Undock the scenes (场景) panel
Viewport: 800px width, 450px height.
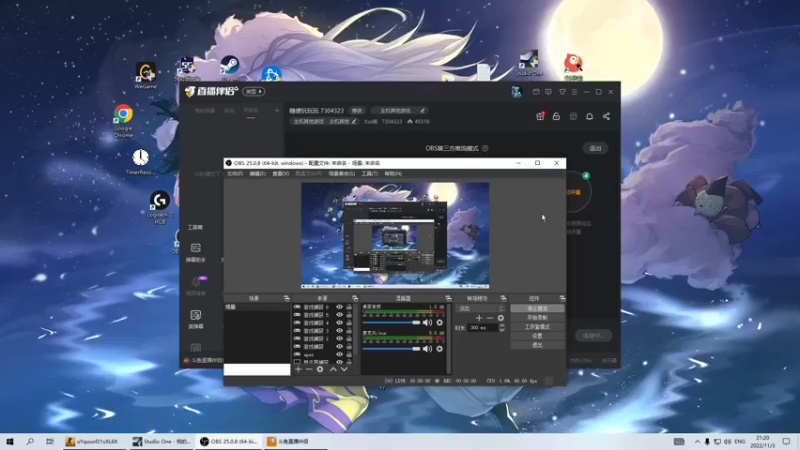tap(286, 298)
